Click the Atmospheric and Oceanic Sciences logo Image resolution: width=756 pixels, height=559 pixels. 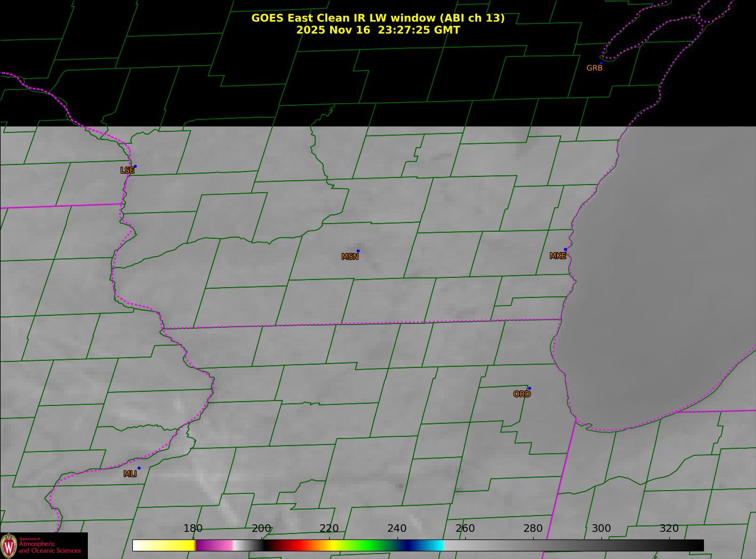coord(43,545)
